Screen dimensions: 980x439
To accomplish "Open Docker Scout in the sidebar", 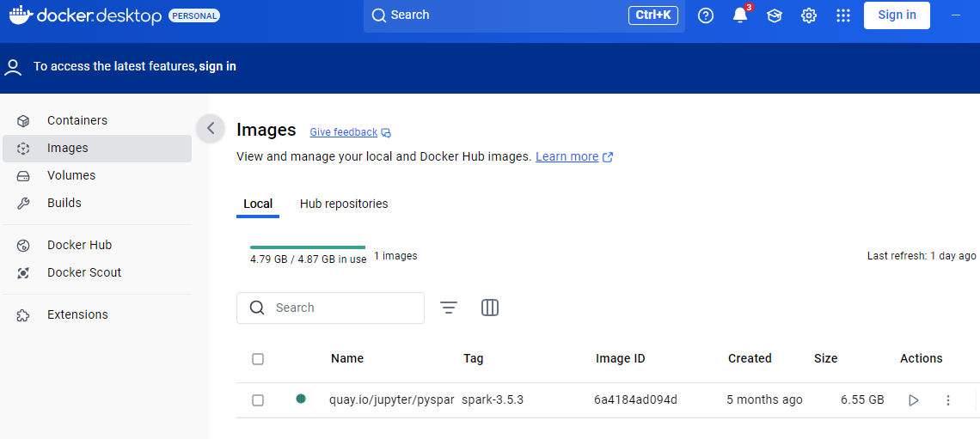I will pos(97,273).
